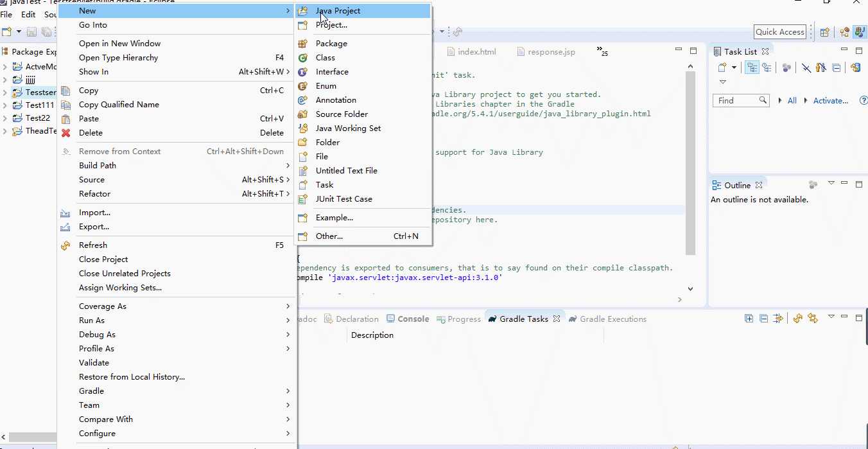The width and height of the screenshot is (868, 449).
Task: Create a new Interface
Action: [x=363, y=72]
